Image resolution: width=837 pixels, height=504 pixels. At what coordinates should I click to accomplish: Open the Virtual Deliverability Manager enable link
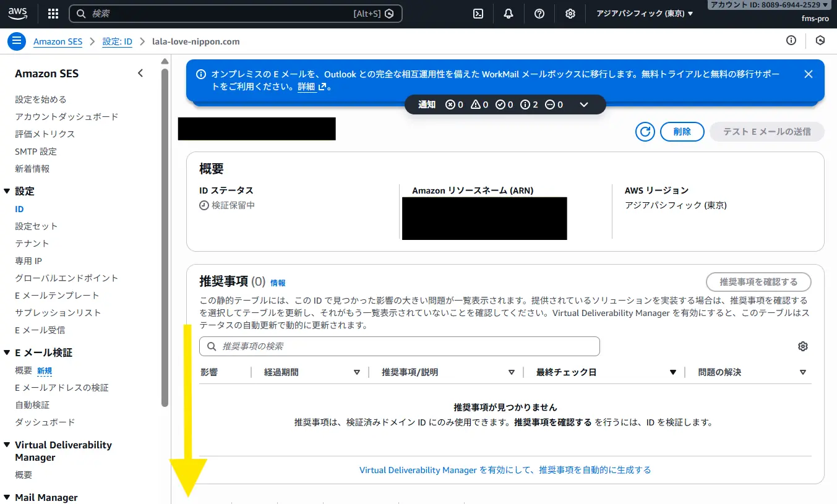point(505,470)
